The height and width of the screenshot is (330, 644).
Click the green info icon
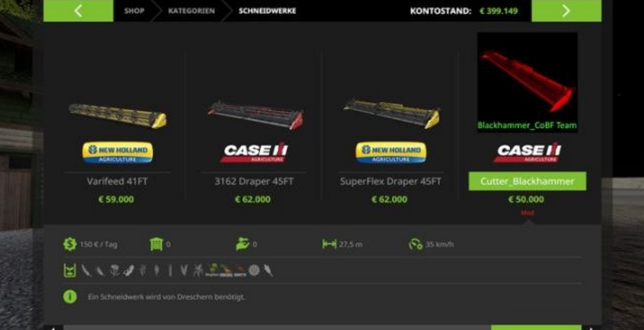(x=70, y=296)
